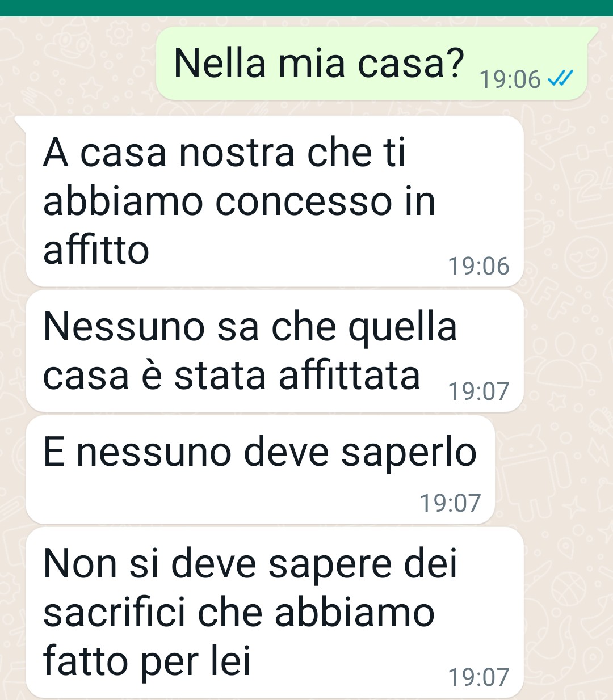Tap the 19:06 timestamp on the sent message
Image resolution: width=613 pixels, height=700 pixels.
pos(510,79)
